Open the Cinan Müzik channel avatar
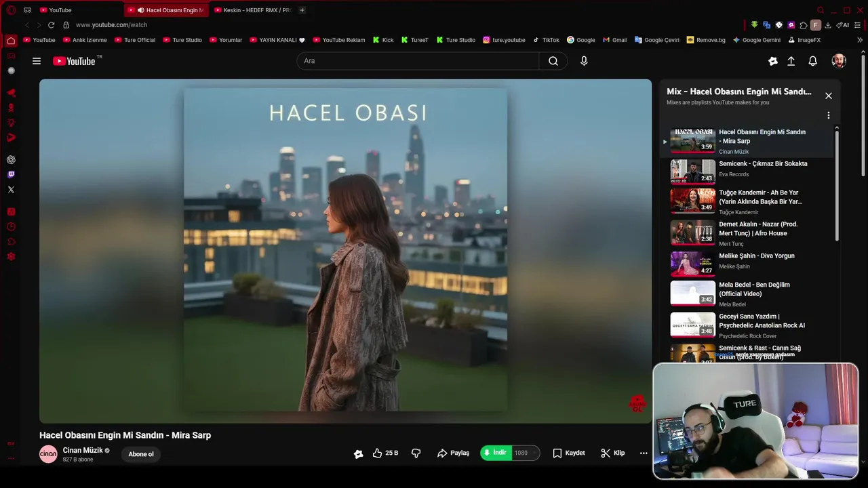 coord(48,454)
